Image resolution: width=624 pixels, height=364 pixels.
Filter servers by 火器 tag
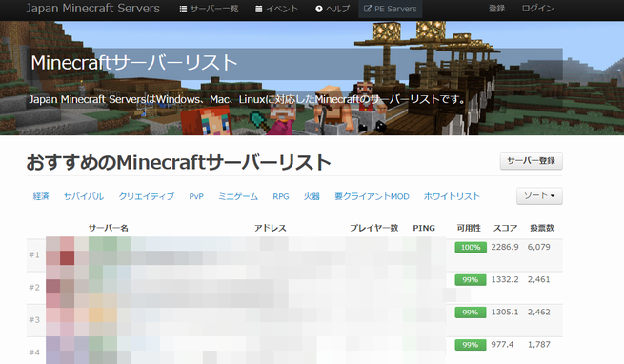(x=312, y=196)
